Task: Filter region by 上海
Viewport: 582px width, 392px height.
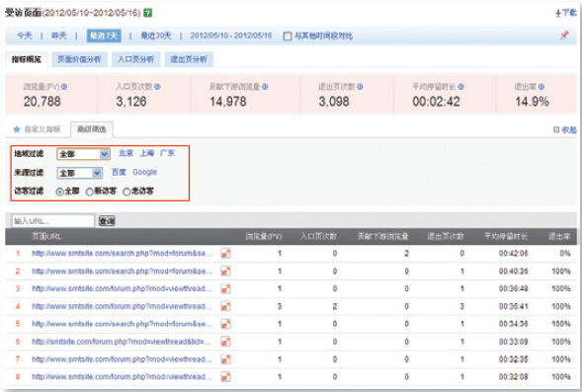Action: (146, 153)
